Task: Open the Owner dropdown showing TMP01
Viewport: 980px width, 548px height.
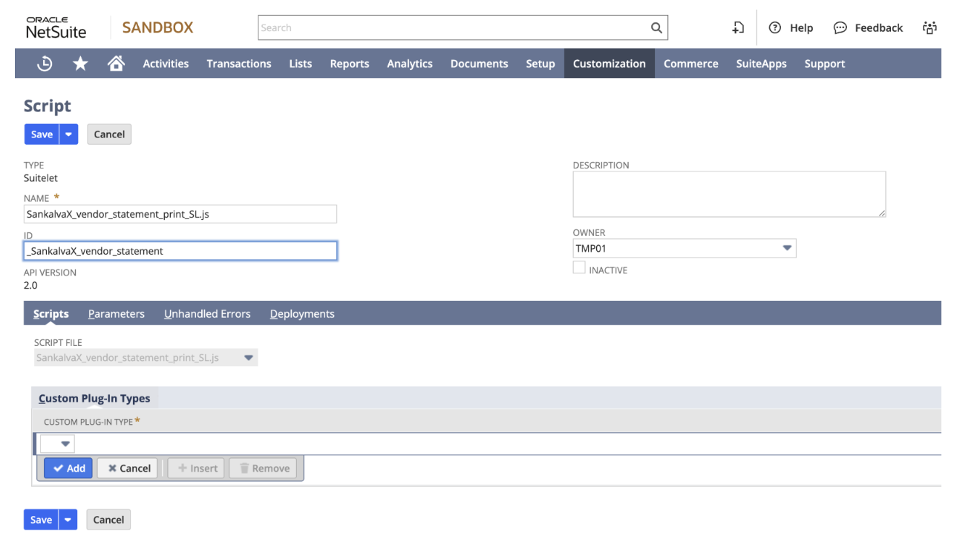Action: click(685, 249)
